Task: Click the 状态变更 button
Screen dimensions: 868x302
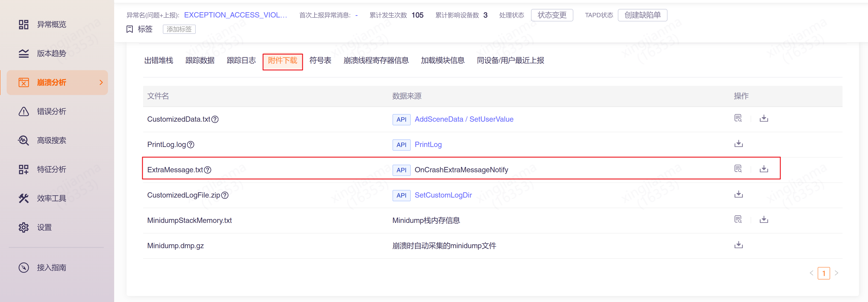Action: click(x=551, y=15)
